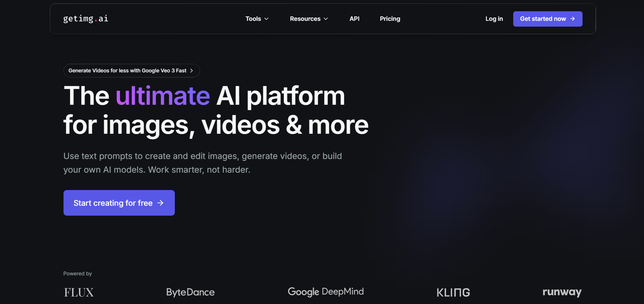Click the chevron in the Veo 3 announcement pill
The height and width of the screenshot is (304, 644).
(192, 71)
